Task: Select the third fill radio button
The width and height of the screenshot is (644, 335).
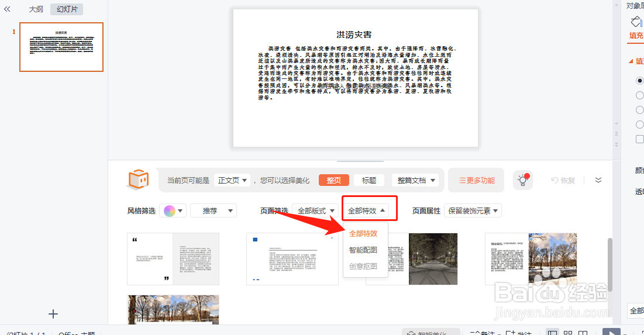Action: pos(639,110)
